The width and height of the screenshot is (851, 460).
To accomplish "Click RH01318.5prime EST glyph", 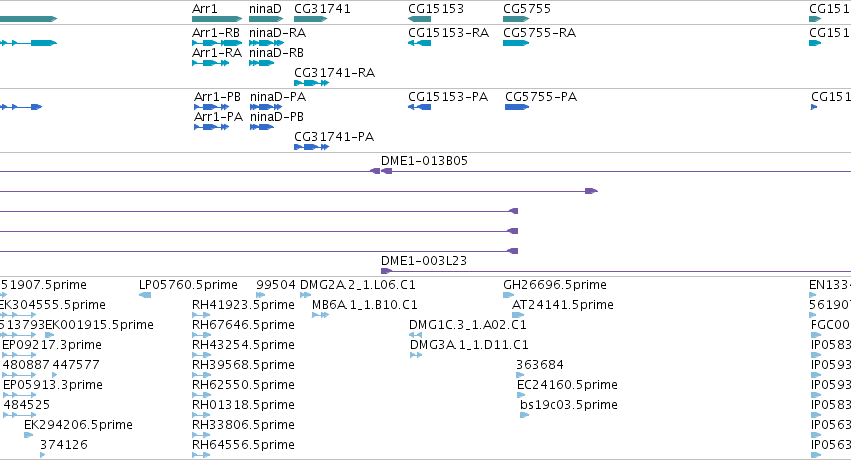I will tap(201, 416).
